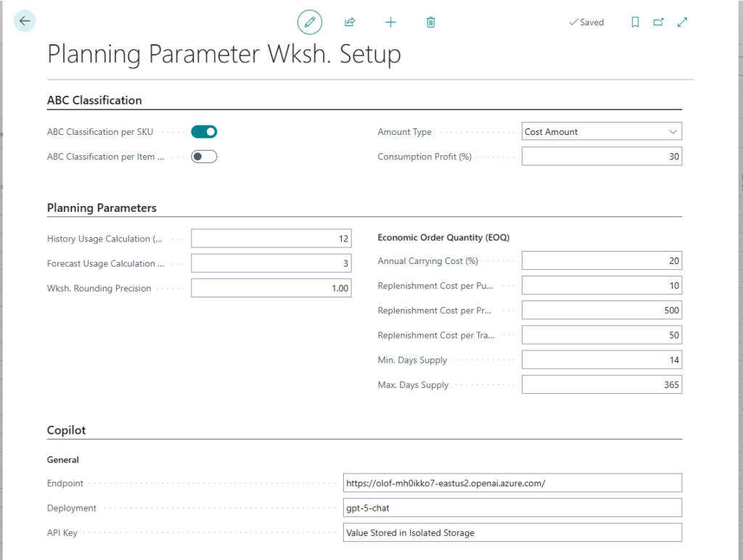Click the trash delete icon

(x=431, y=22)
